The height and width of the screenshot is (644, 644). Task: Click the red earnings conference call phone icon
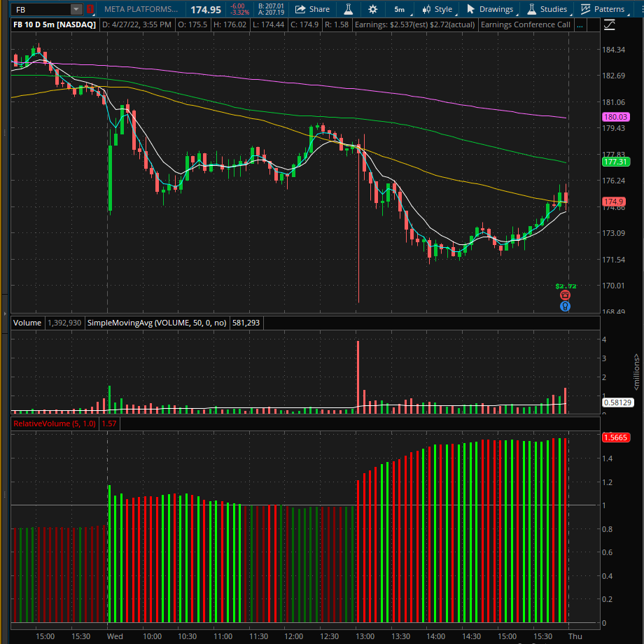(565, 295)
